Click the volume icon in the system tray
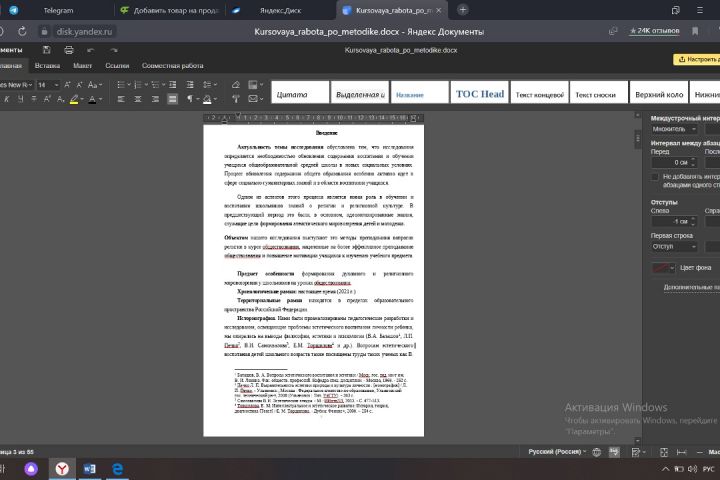Screen dimensions: 720x480 coord(692,469)
